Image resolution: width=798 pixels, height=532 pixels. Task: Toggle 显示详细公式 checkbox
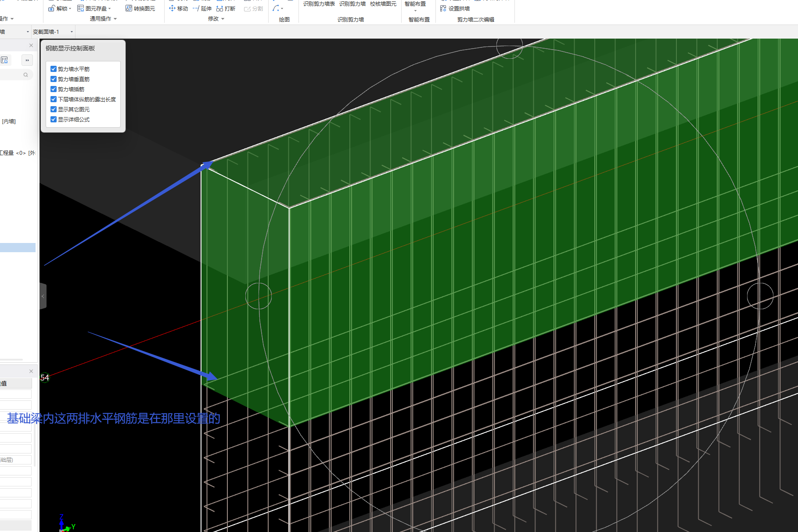[x=54, y=119]
